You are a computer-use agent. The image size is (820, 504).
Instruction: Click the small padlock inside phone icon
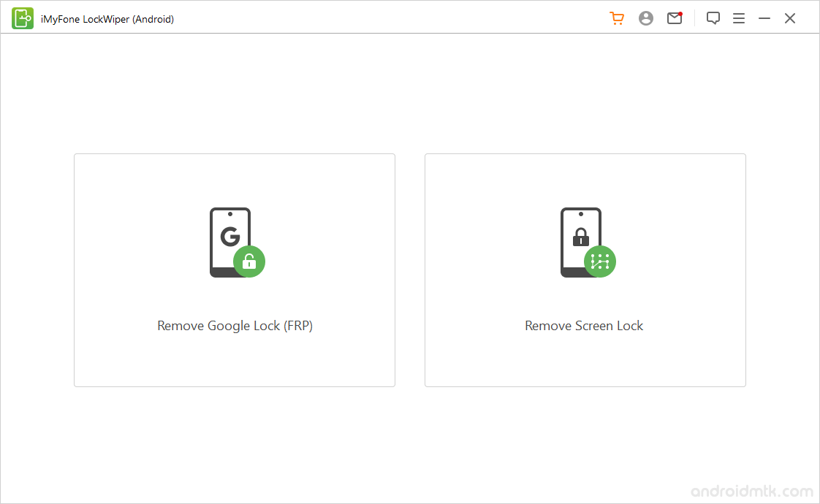tap(581, 237)
